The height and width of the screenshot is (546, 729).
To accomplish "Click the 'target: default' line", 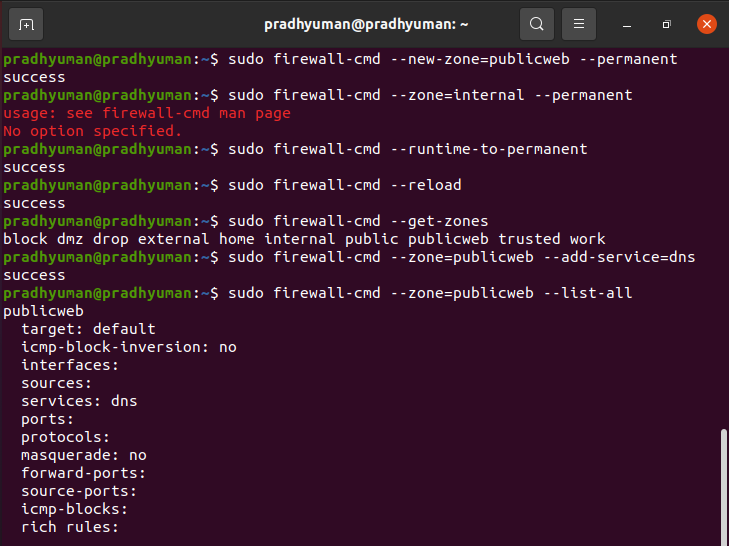I will [x=88, y=329].
